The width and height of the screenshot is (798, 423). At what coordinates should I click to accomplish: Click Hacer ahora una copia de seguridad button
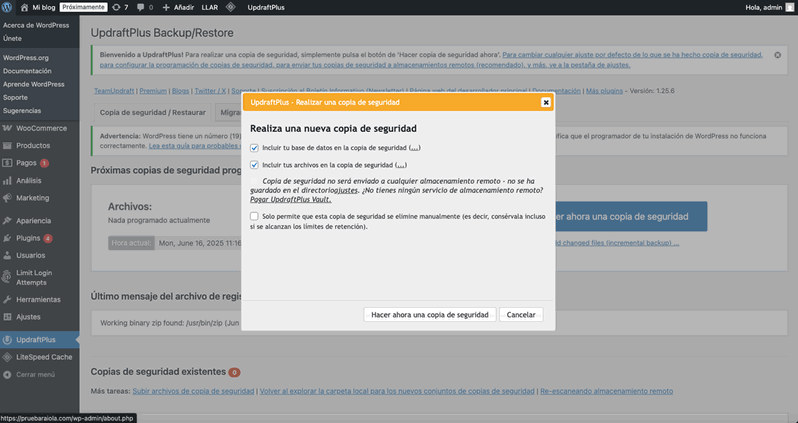point(430,315)
